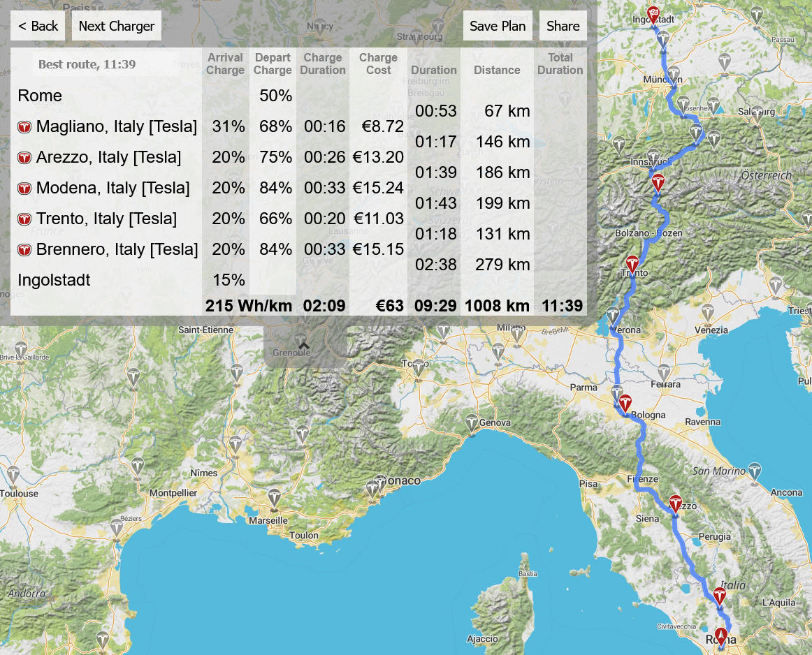Click the Next Charger button
Image resolution: width=812 pixels, height=655 pixels.
click(x=117, y=26)
